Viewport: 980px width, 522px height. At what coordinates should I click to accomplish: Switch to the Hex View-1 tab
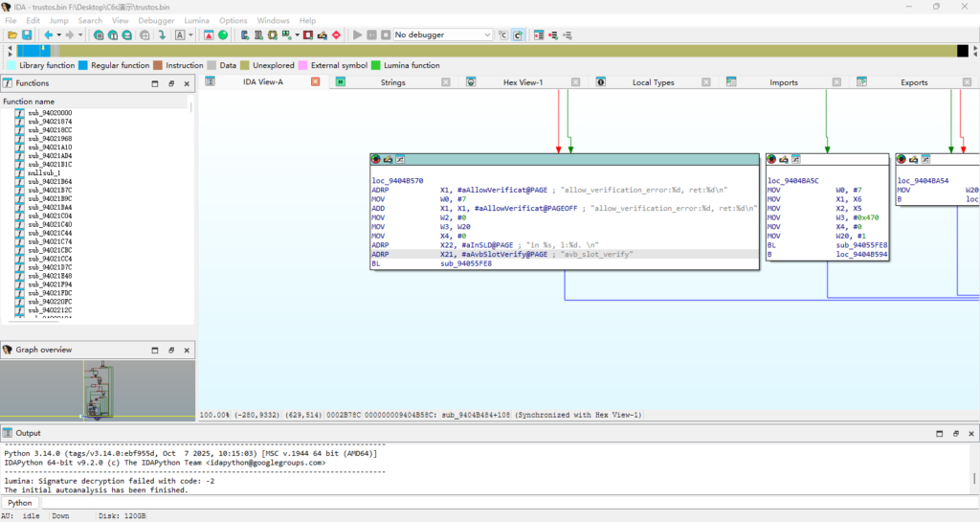(523, 82)
